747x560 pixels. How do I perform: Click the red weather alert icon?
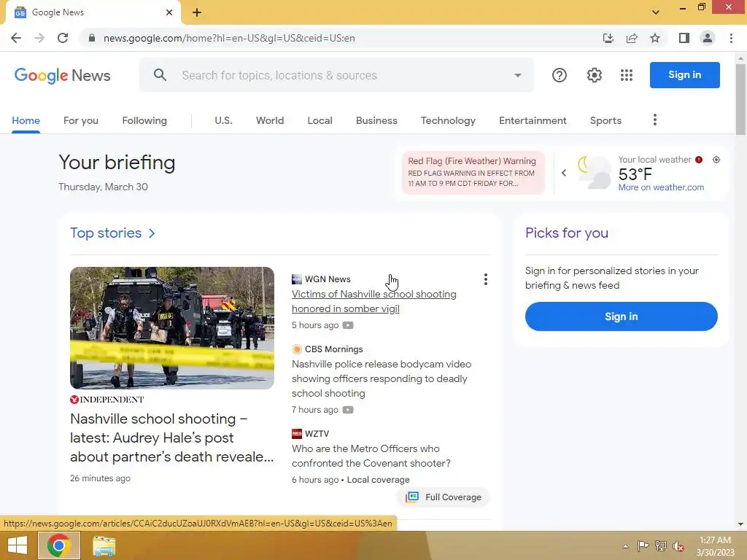698,160
